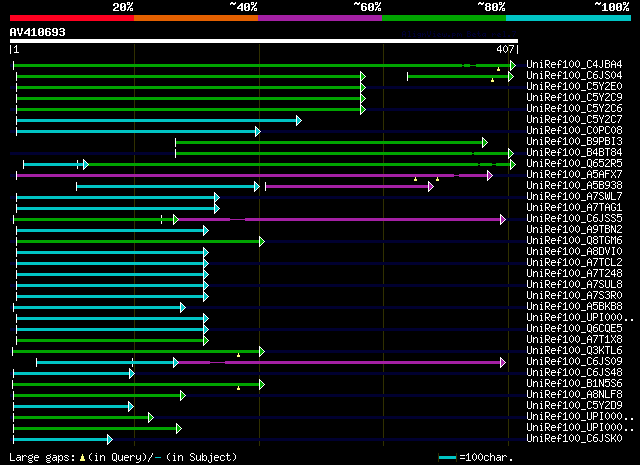This screenshot has height=465, width=640.
Task: Click the UniRef100_C6JS09 label
Action: coord(574,362)
